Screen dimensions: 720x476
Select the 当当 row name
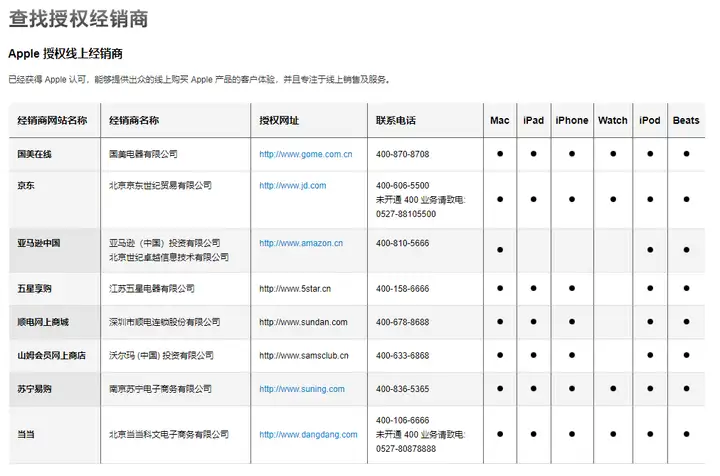[26, 434]
